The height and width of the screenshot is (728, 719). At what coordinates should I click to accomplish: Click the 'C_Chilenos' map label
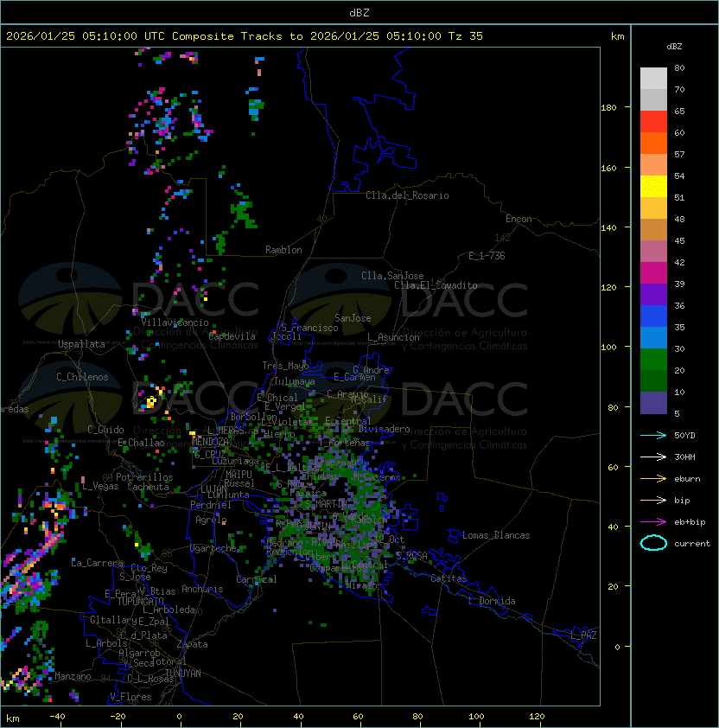(82, 377)
